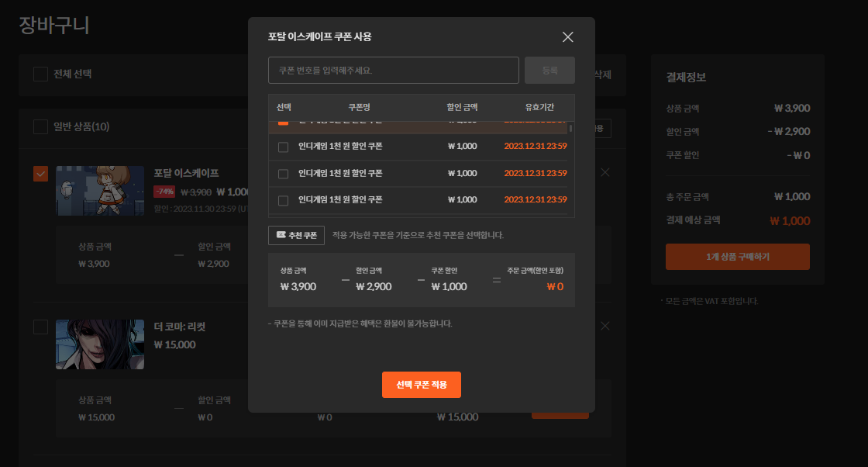This screenshot has width=868, height=467.
Task: Open 더 코마: 리컷 game thumbnail
Action: (x=100, y=344)
